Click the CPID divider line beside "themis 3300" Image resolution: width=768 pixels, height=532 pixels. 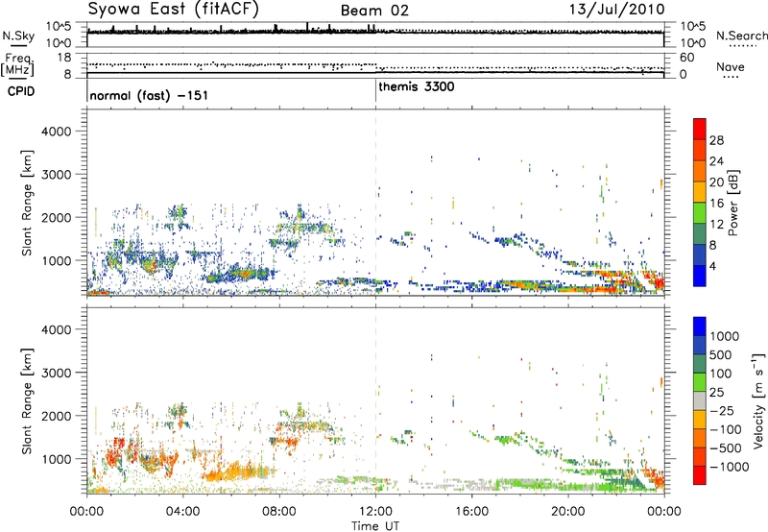pyautogui.click(x=375, y=91)
